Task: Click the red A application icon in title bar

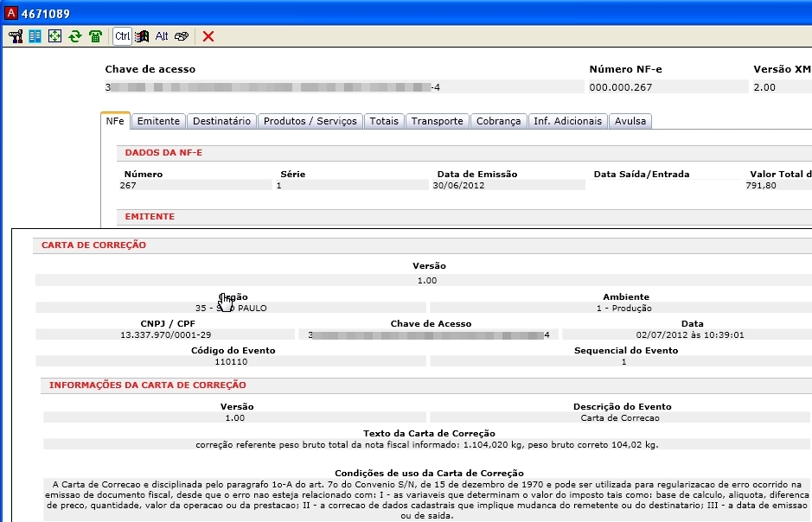Action: pyautogui.click(x=10, y=13)
